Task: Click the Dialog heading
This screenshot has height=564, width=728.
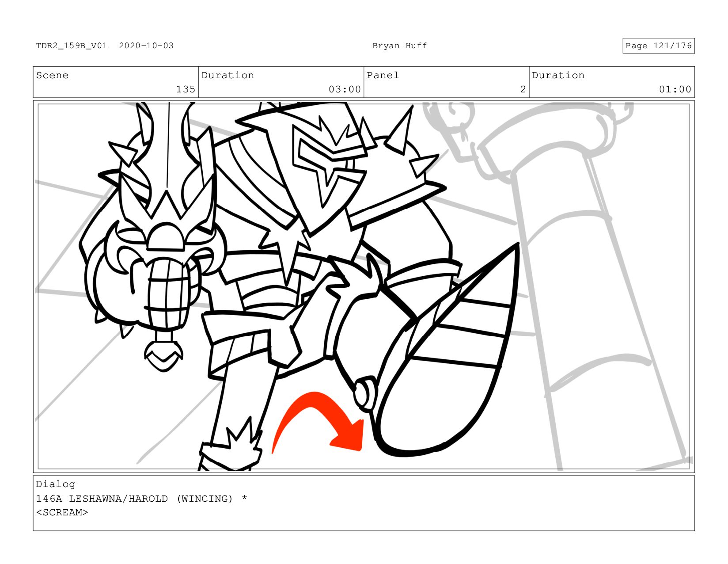Action: [56, 484]
